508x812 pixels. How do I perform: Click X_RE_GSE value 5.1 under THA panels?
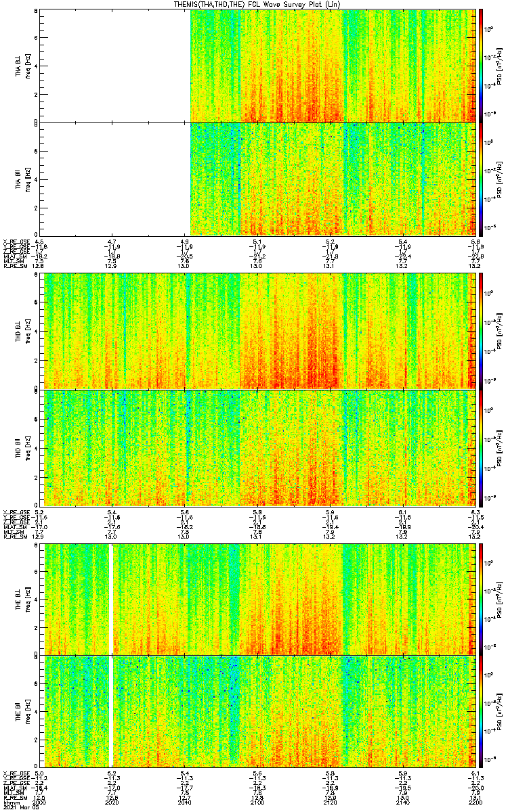coord(257,241)
